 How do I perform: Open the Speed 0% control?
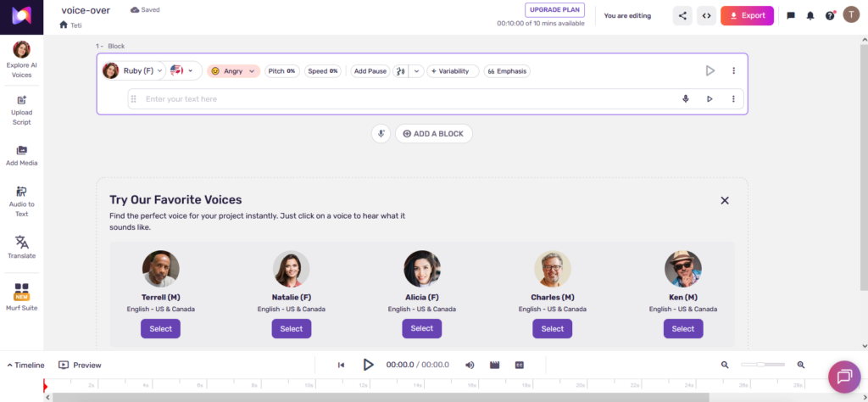pos(321,71)
